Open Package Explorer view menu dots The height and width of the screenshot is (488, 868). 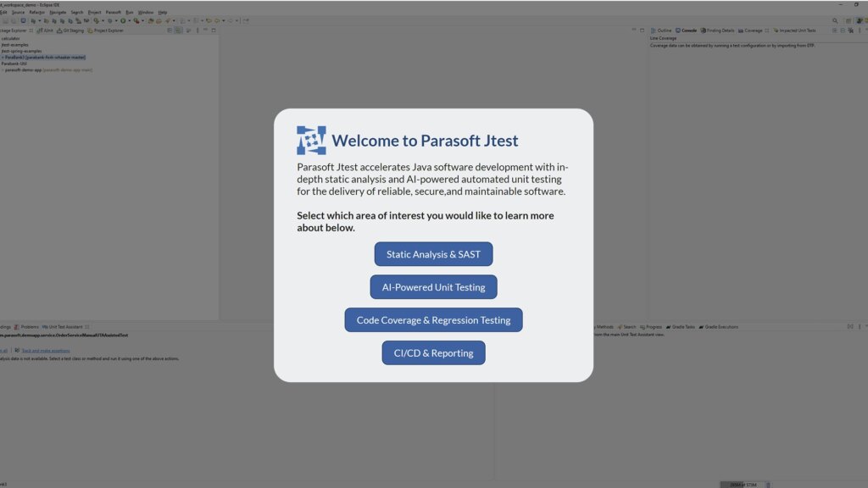[197, 30]
